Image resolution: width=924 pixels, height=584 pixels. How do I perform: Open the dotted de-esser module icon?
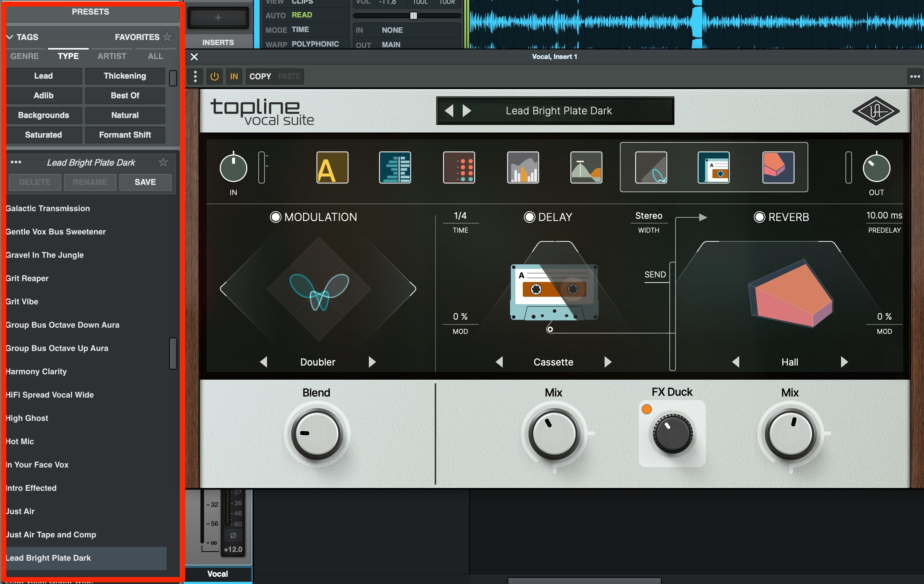pyautogui.click(x=459, y=167)
